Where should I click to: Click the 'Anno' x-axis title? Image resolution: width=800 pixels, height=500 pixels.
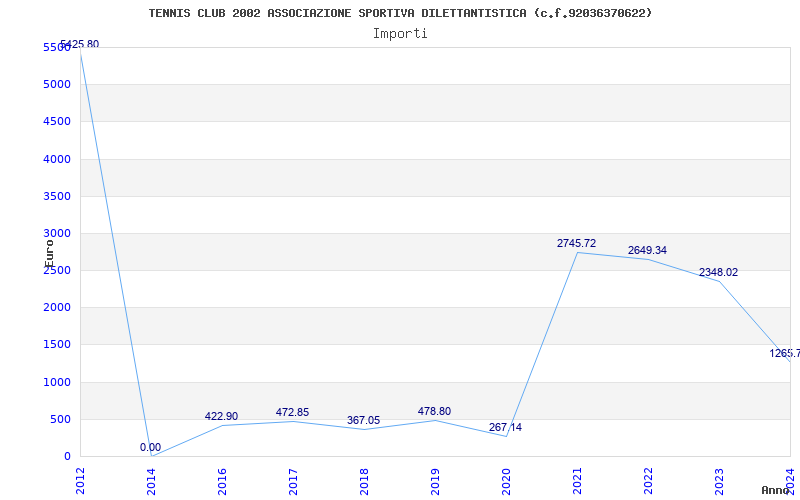(776, 490)
